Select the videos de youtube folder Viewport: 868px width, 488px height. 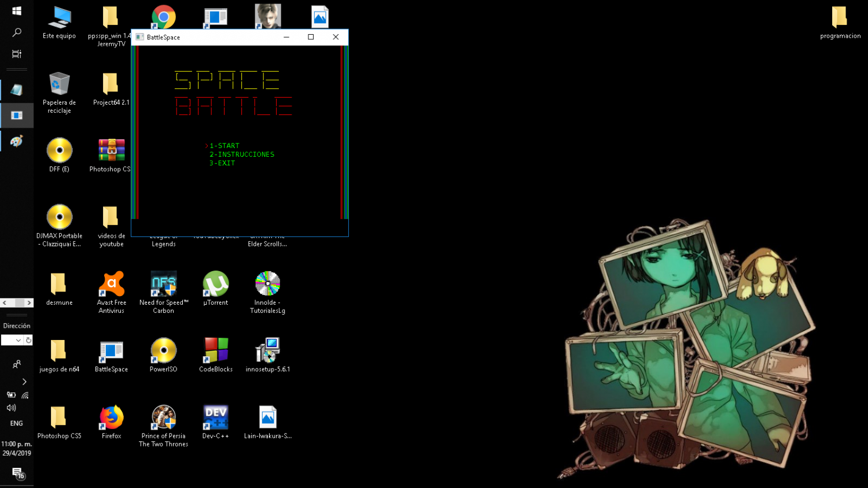click(111, 225)
